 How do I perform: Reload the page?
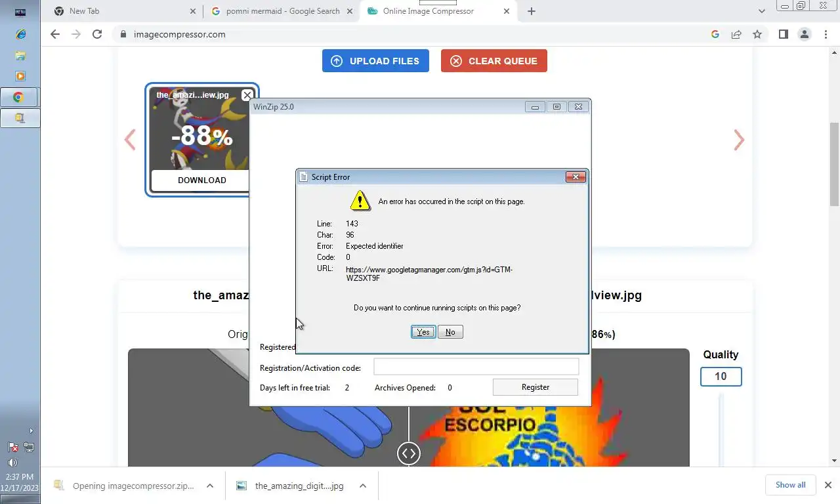[97, 34]
